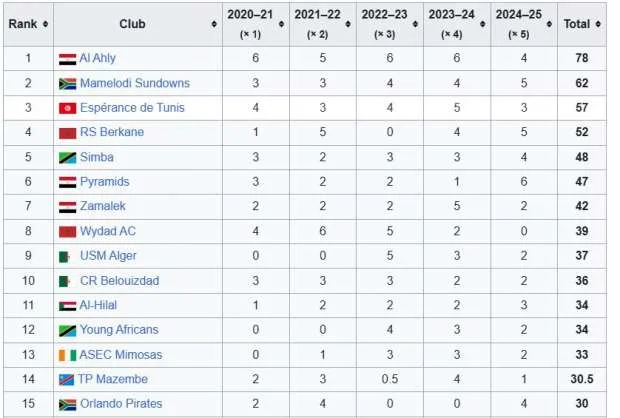Sort by 2021–22 season column arrows

pos(348,25)
